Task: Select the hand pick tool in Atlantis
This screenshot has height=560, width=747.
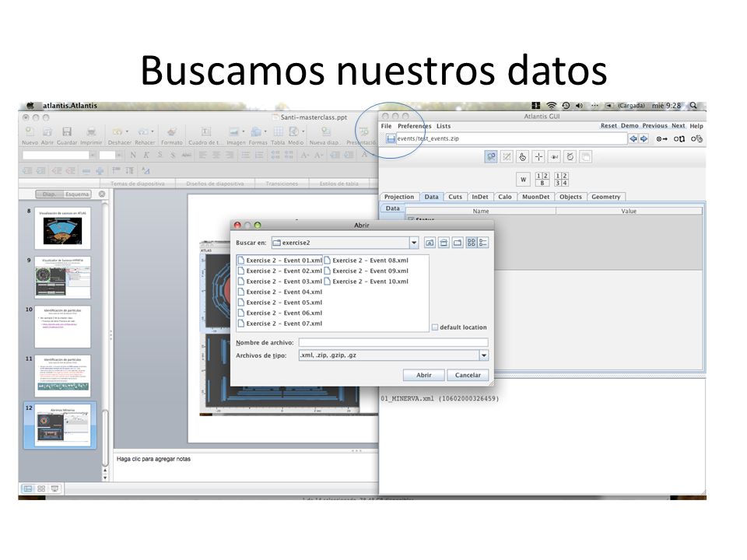Action: pyautogui.click(x=523, y=156)
